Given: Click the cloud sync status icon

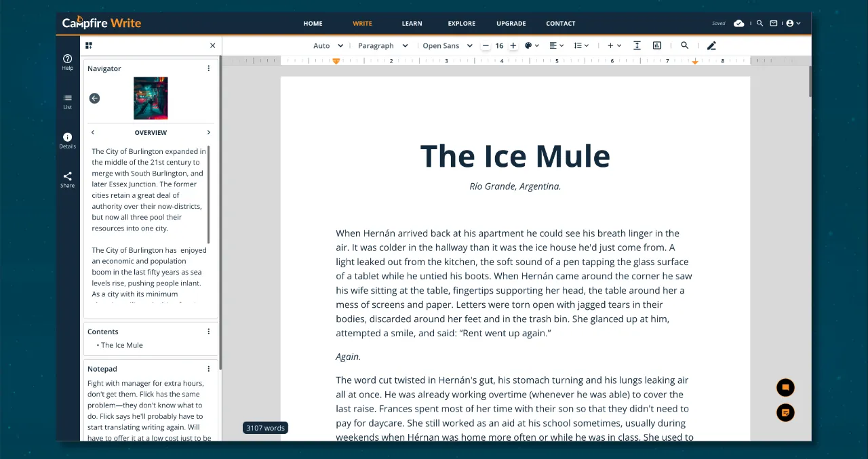Looking at the screenshot, I should pyautogui.click(x=738, y=22).
